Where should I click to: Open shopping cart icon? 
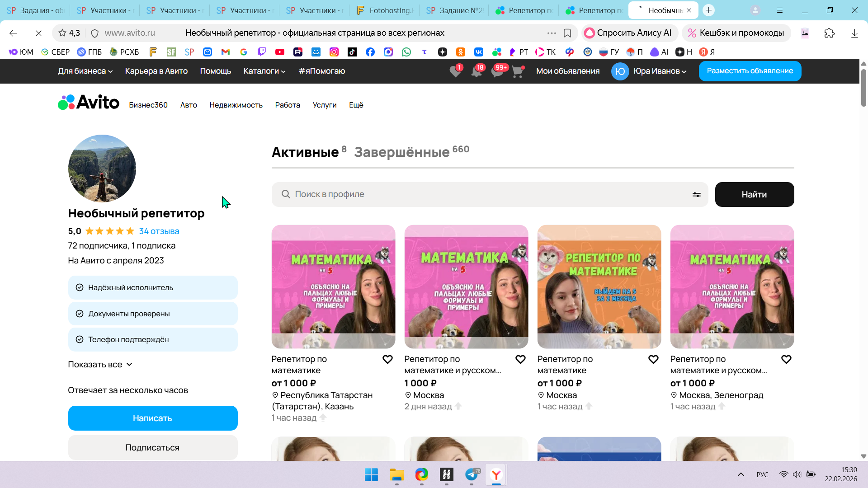point(518,71)
